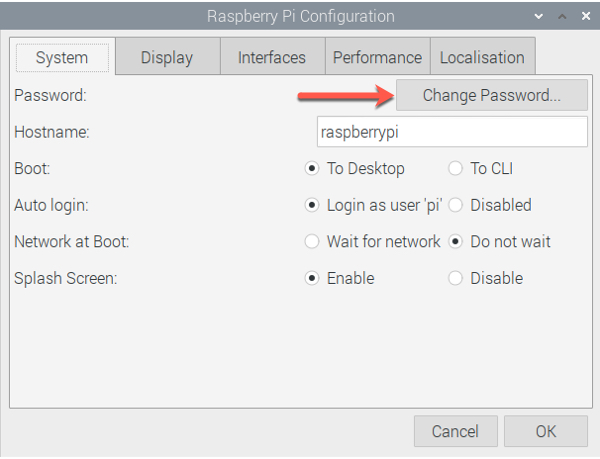Maximize the Raspberry Pi Configuration window
This screenshot has width=600, height=459.
coord(560,16)
